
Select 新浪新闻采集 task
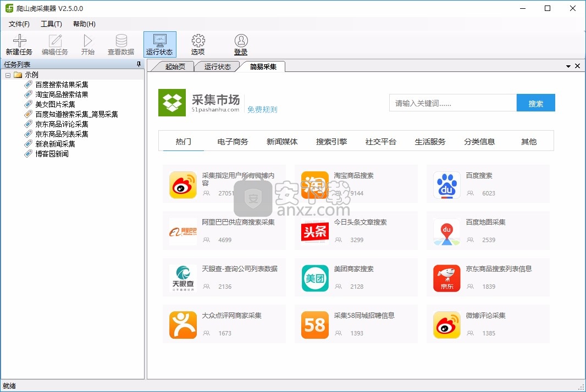[x=55, y=144]
